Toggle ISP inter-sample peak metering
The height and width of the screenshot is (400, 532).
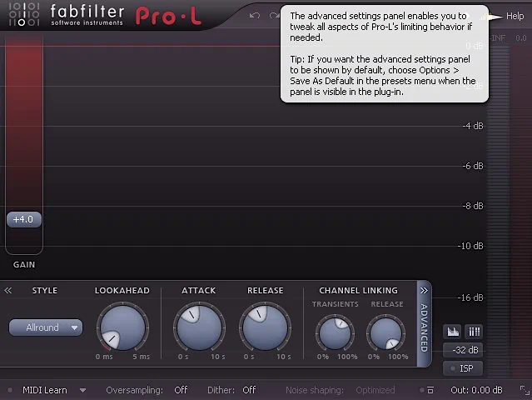(463, 368)
